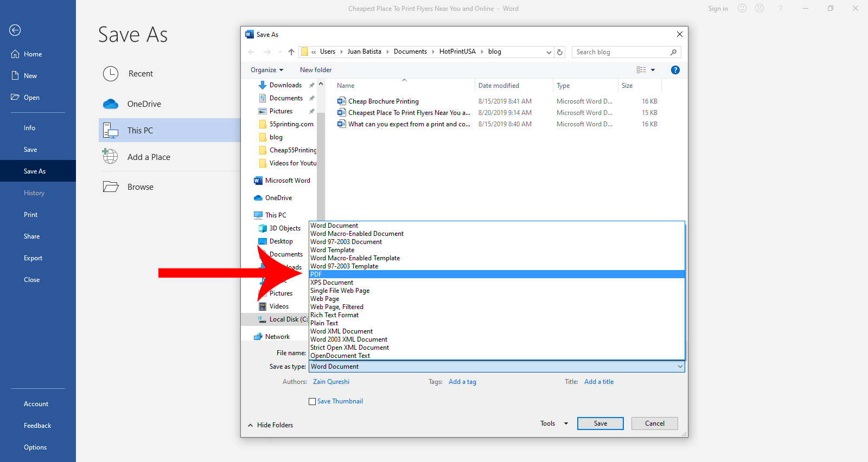
Task: Expand the view options dropdown arrow
Action: (x=653, y=70)
